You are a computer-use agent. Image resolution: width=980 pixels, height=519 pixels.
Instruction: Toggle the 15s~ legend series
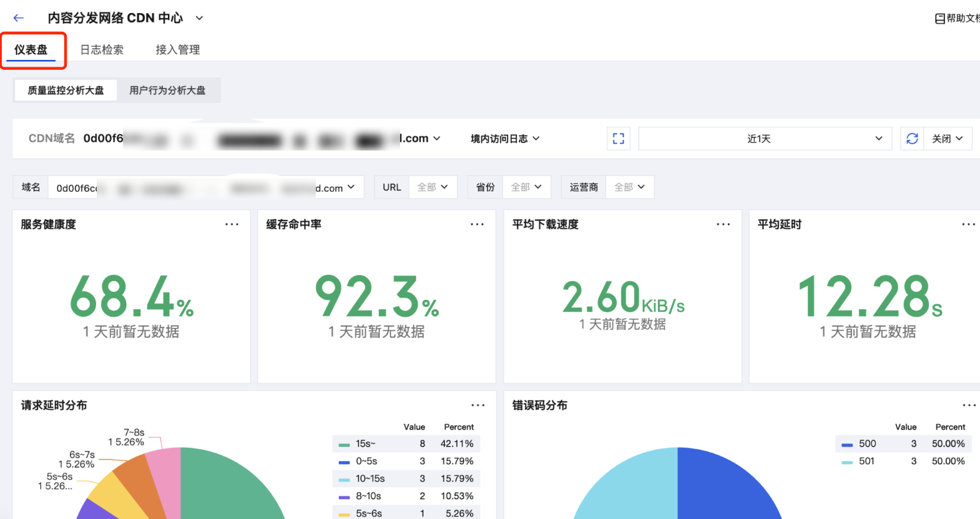(365, 444)
